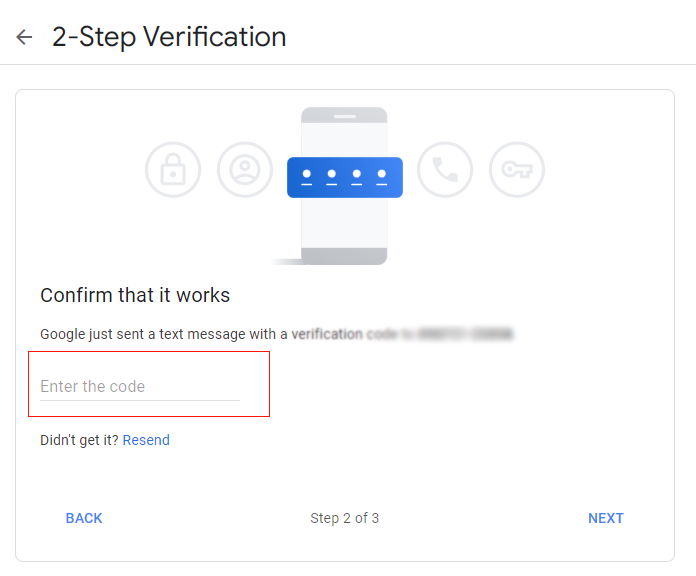Click the Google just sent a text sentence

pos(277,334)
